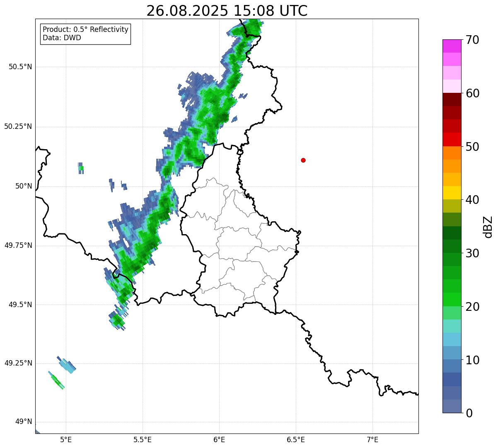The width and height of the screenshot is (498, 448).
Task: Click the yellow colorbar swatch near 40
Action: click(x=452, y=193)
